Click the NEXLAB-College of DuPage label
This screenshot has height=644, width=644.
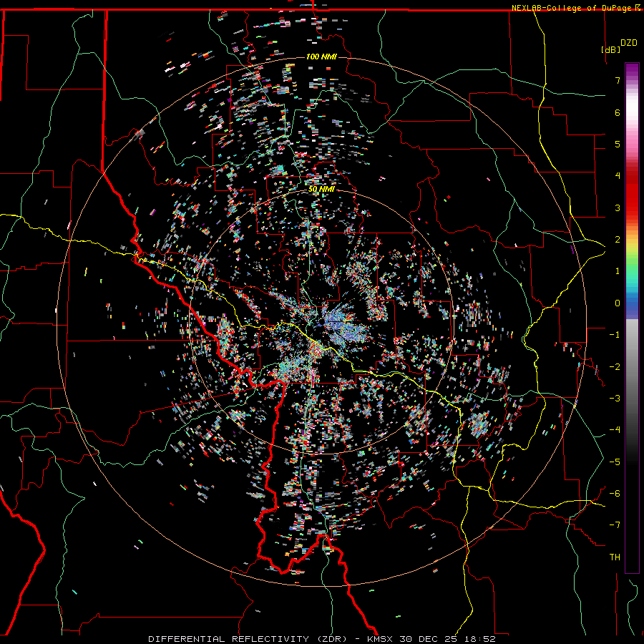571,8
